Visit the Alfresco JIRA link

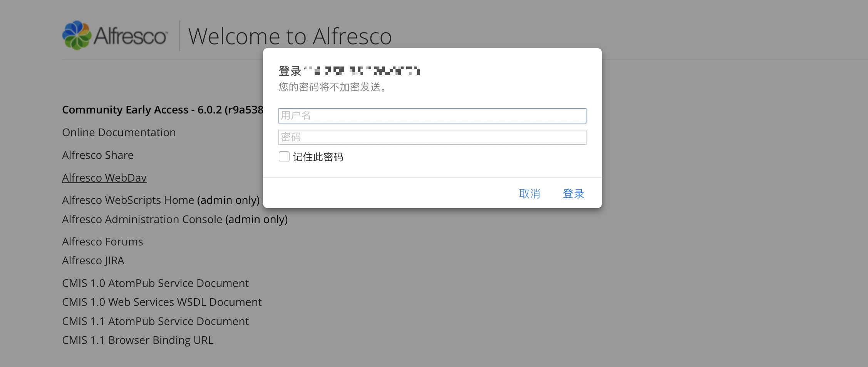click(93, 260)
